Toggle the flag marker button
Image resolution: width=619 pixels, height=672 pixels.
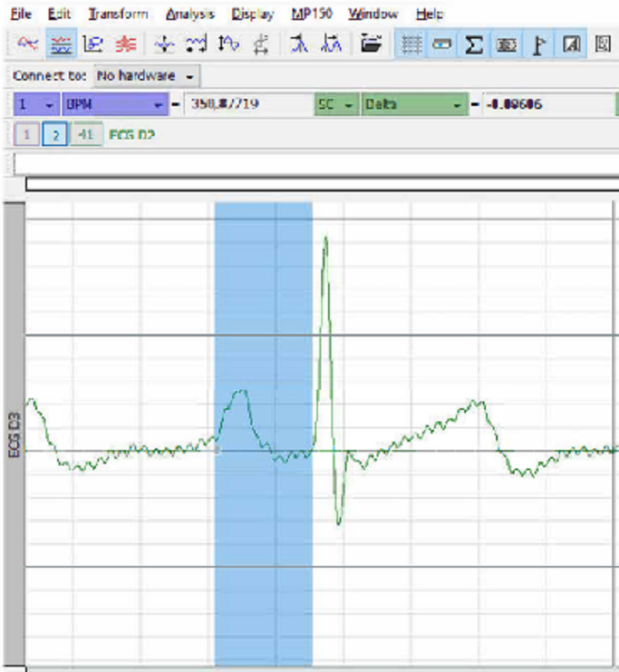click(539, 44)
